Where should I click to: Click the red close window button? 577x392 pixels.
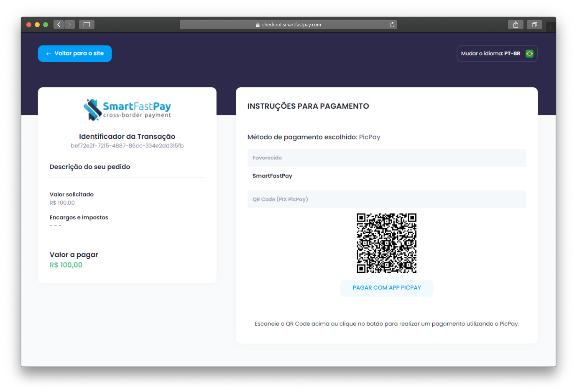[29, 25]
